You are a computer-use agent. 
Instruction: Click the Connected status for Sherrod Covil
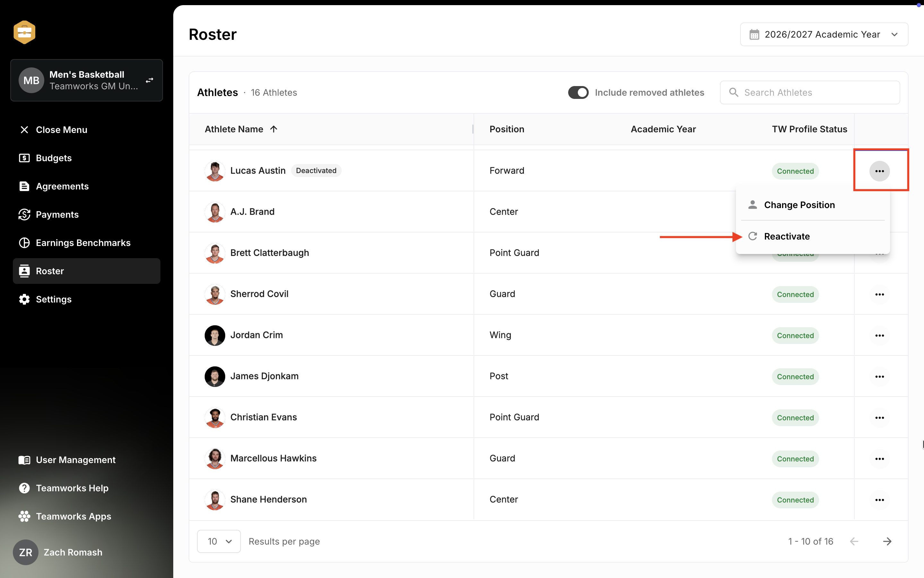coord(795,294)
